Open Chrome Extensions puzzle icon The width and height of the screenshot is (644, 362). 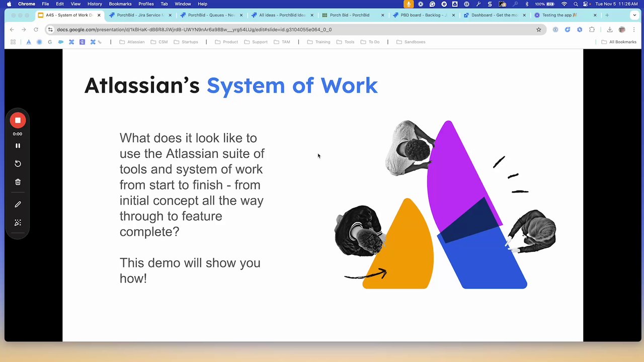coord(592,30)
